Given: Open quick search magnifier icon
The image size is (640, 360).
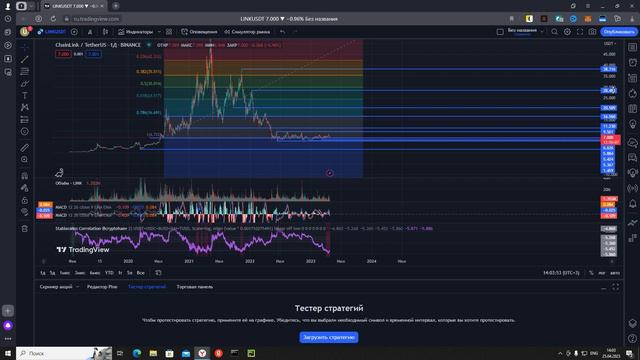Looking at the screenshot, I should pos(554,31).
